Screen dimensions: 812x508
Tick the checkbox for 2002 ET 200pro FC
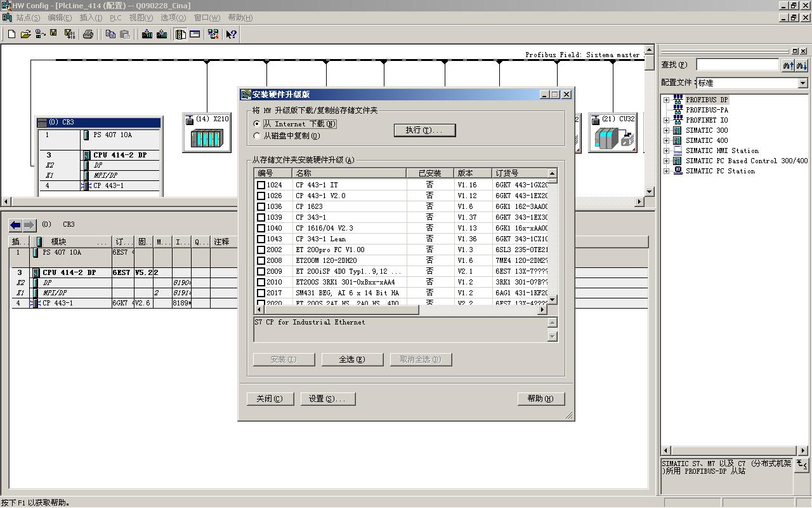(x=261, y=250)
